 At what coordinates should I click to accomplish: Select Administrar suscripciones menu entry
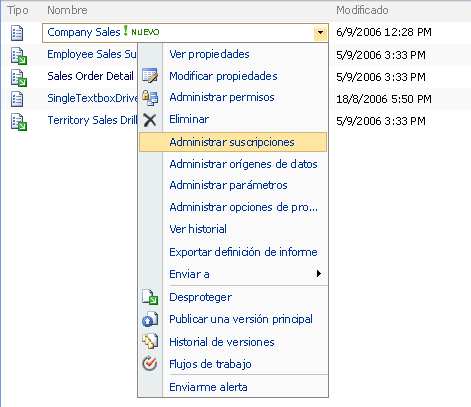click(x=233, y=142)
